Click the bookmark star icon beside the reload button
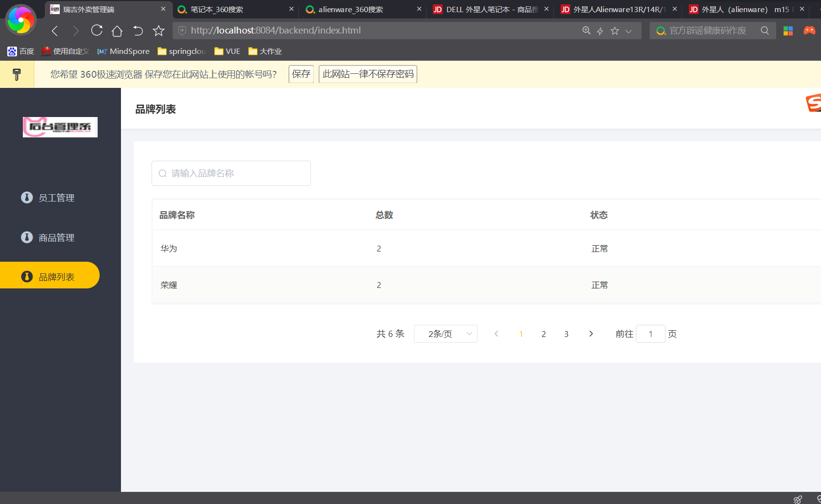Image resolution: width=821 pixels, height=504 pixels. 158,31
